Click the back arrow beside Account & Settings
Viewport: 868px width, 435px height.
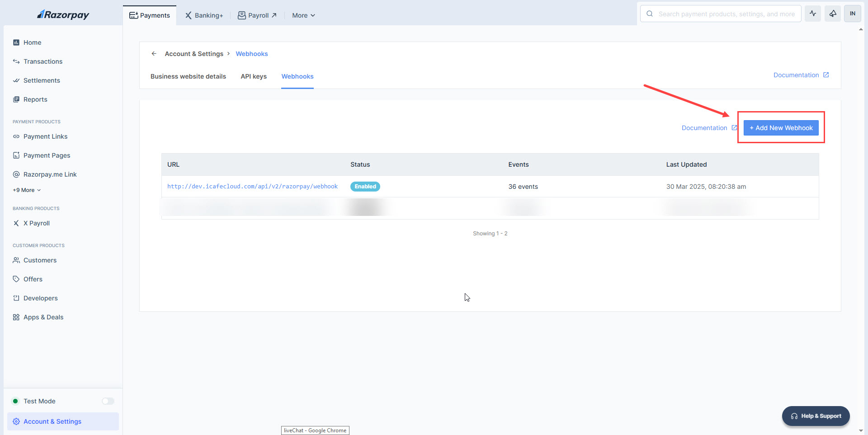[154, 54]
